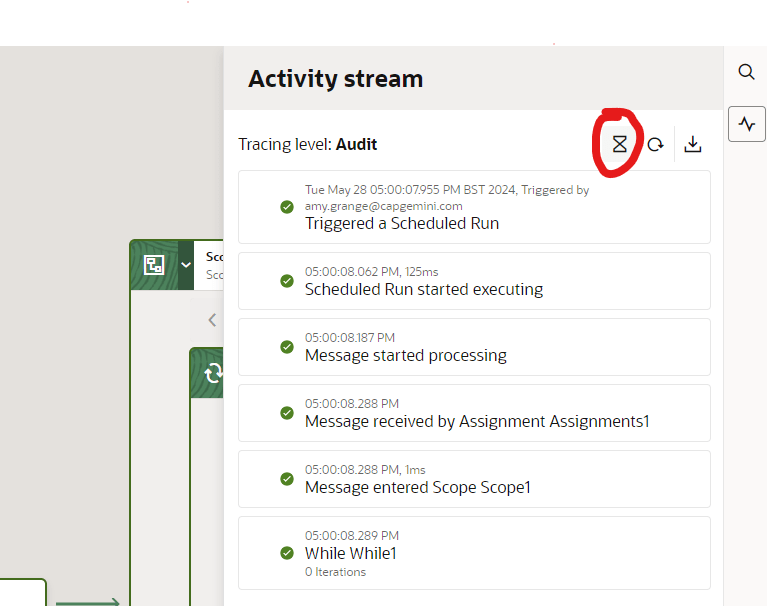Select Scheduled Run started executing entry
This screenshot has width=767, height=606.
[x=423, y=290]
